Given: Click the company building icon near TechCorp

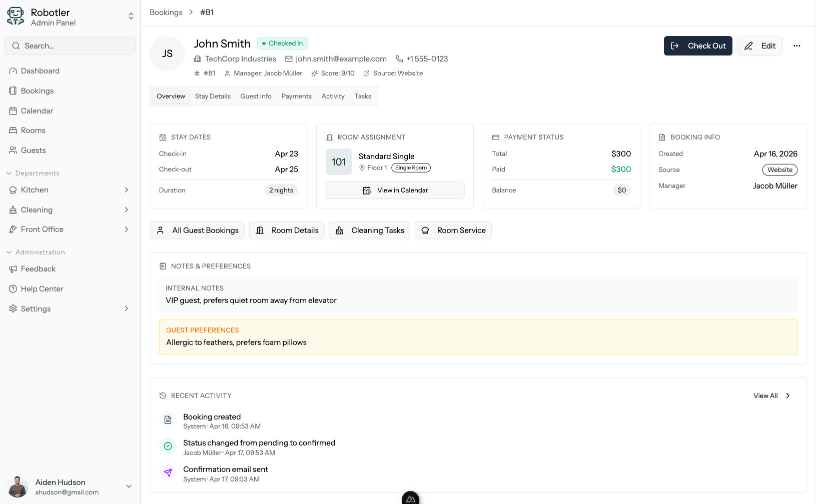Looking at the screenshot, I should click(x=198, y=59).
